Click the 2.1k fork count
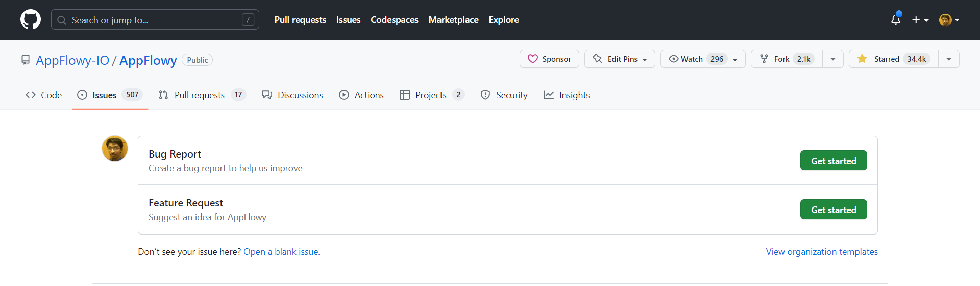 pyautogui.click(x=803, y=59)
